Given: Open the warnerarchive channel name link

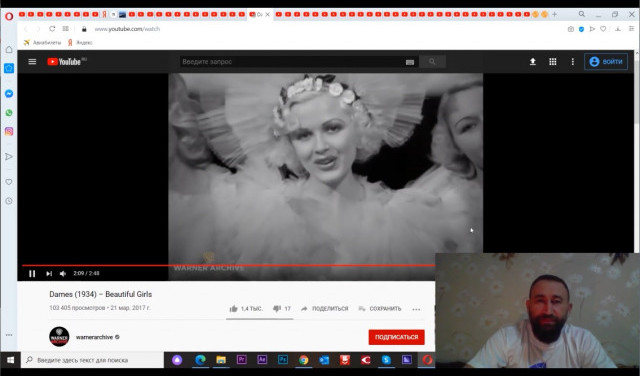Looking at the screenshot, I should tap(94, 337).
